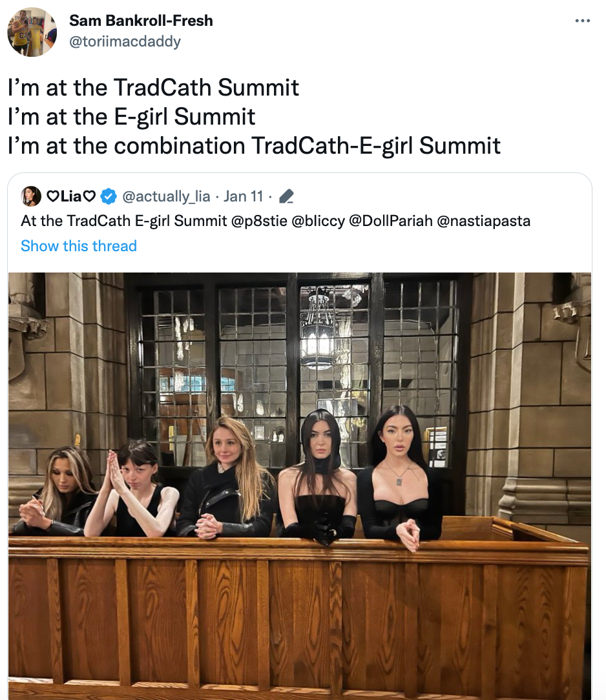The height and width of the screenshot is (700, 606).
Task: Click Sam Bankroll-Fresh's profile avatar
Action: tap(32, 30)
